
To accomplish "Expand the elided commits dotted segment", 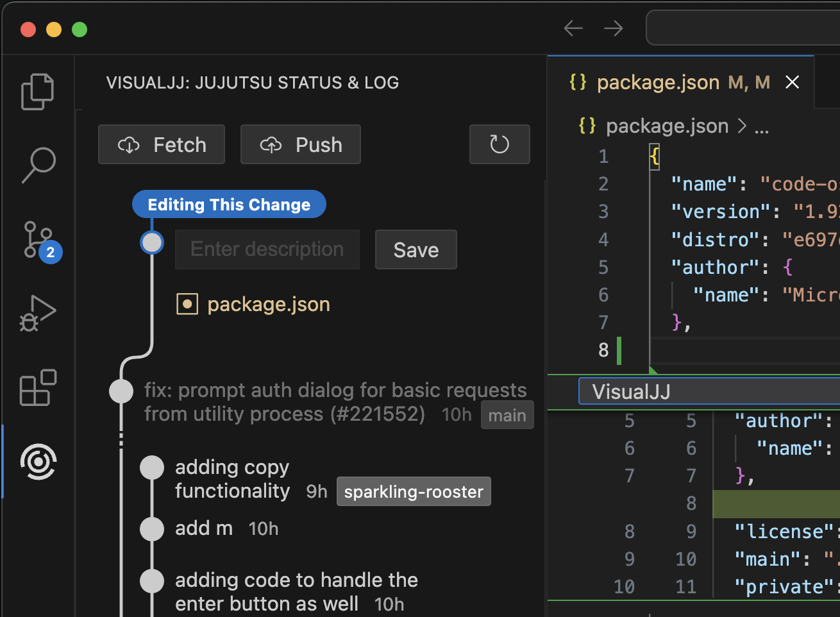I will pyautogui.click(x=121, y=439).
